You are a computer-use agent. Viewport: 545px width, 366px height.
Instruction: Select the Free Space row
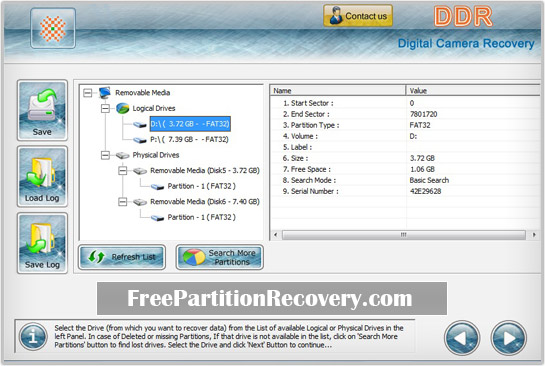(405, 169)
